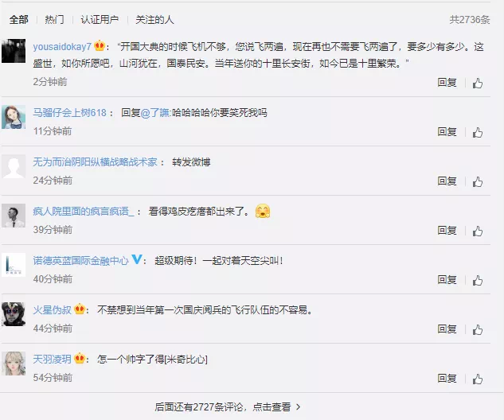The width and height of the screenshot is (504, 420).
Task: Click 火星伪叔's avatar picture
Action: click(x=14, y=314)
